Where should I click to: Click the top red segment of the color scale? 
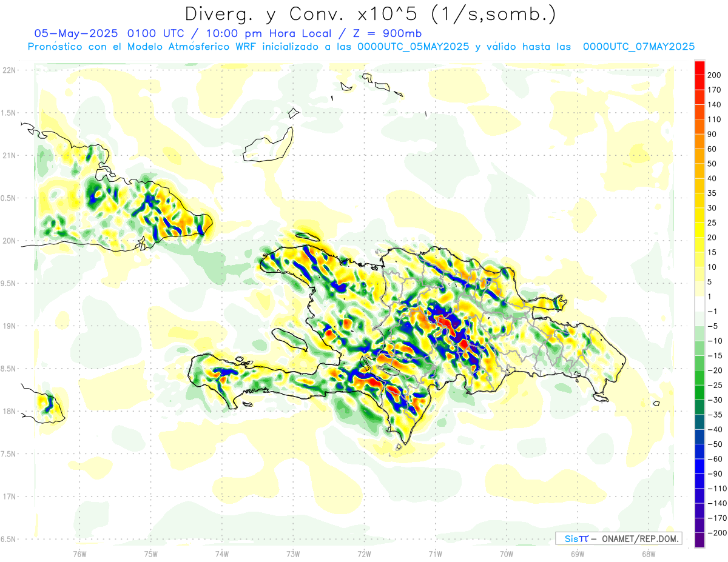[x=699, y=68]
